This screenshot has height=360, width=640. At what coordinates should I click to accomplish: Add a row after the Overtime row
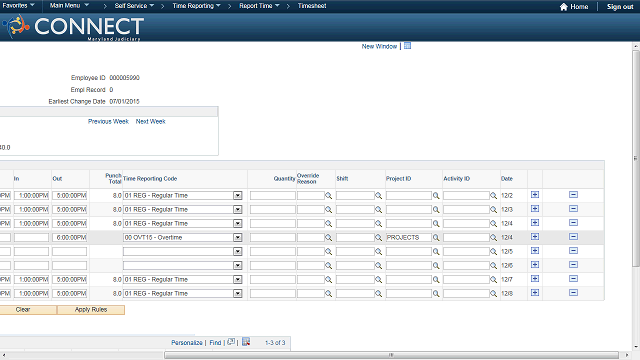point(535,237)
